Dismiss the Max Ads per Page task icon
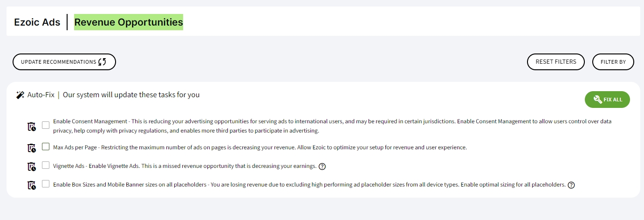The width and height of the screenshot is (644, 220). [x=32, y=148]
